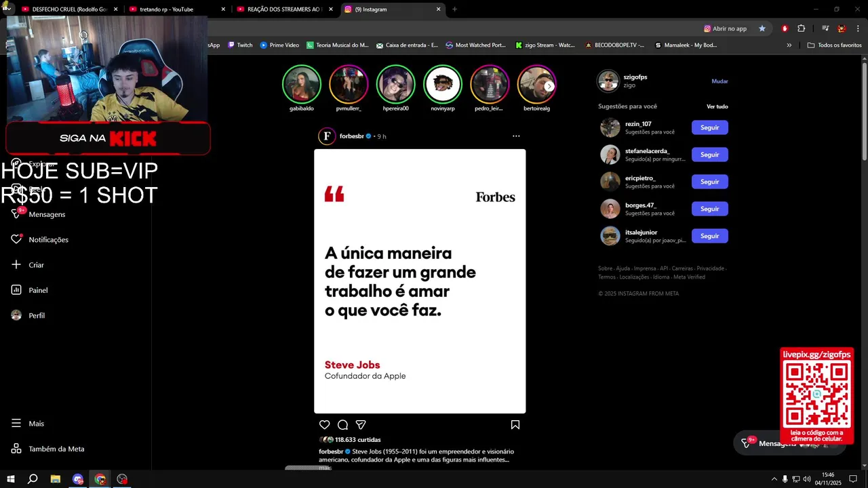Open the forbesbr username link in post header
Image resolution: width=868 pixels, height=488 pixels.
[352, 136]
